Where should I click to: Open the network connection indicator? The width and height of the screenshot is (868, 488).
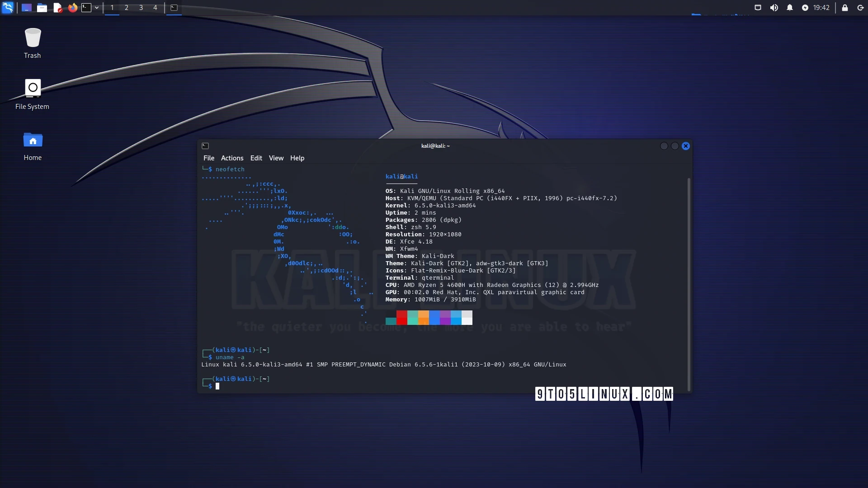[758, 8]
